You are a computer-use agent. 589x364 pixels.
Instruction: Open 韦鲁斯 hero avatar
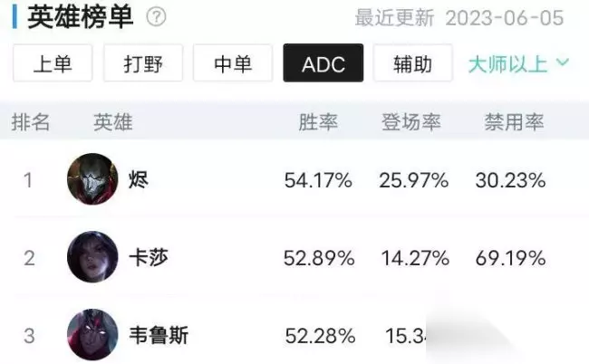click(92, 335)
